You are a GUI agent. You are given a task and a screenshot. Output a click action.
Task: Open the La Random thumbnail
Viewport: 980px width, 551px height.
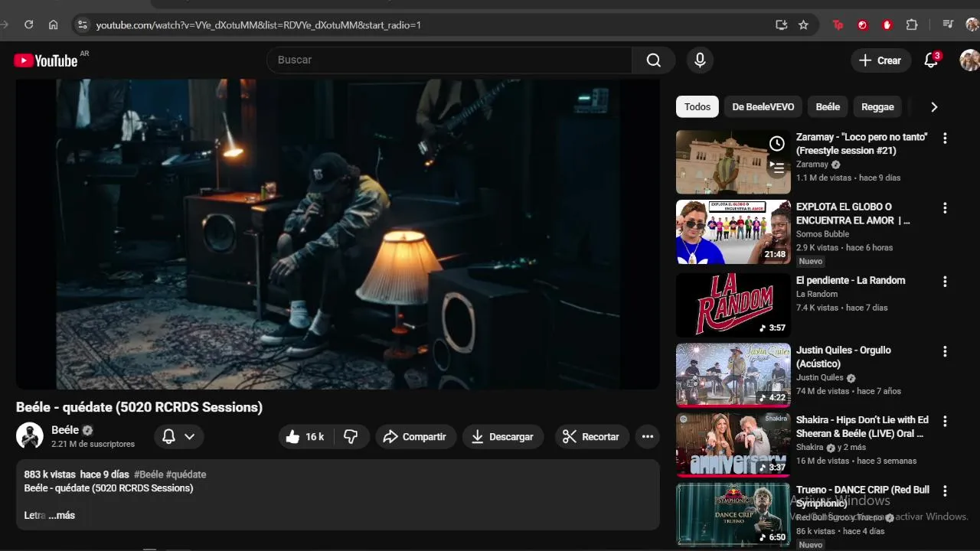(733, 305)
